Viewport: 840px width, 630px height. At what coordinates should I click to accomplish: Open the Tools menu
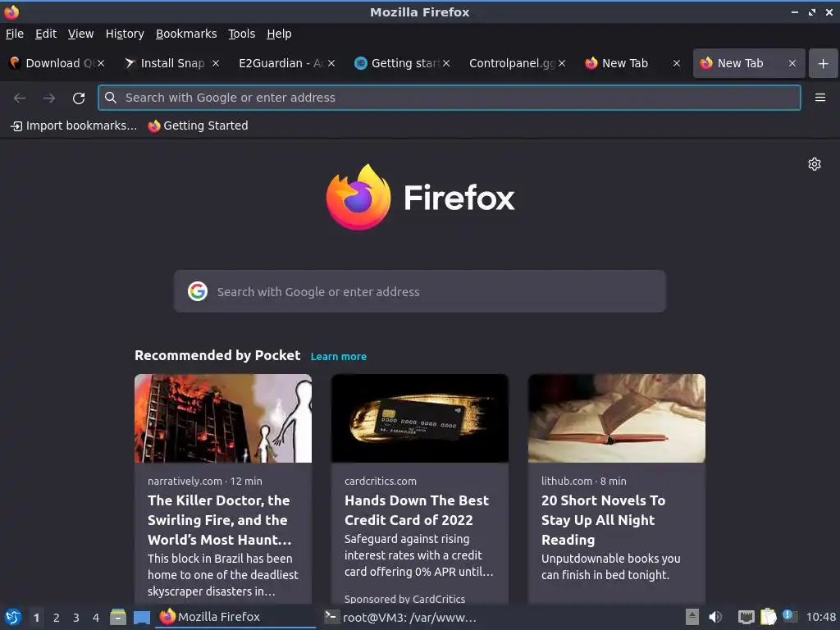coord(242,34)
